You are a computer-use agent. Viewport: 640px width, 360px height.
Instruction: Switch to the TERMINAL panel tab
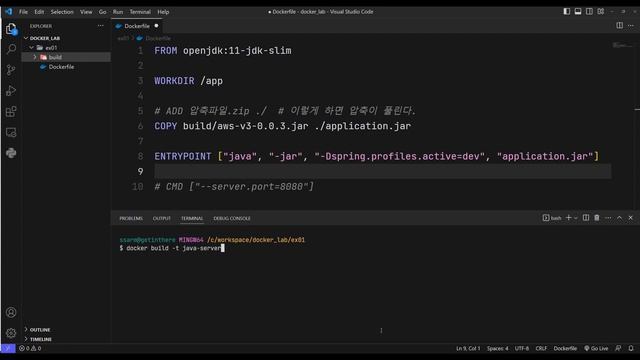192,218
